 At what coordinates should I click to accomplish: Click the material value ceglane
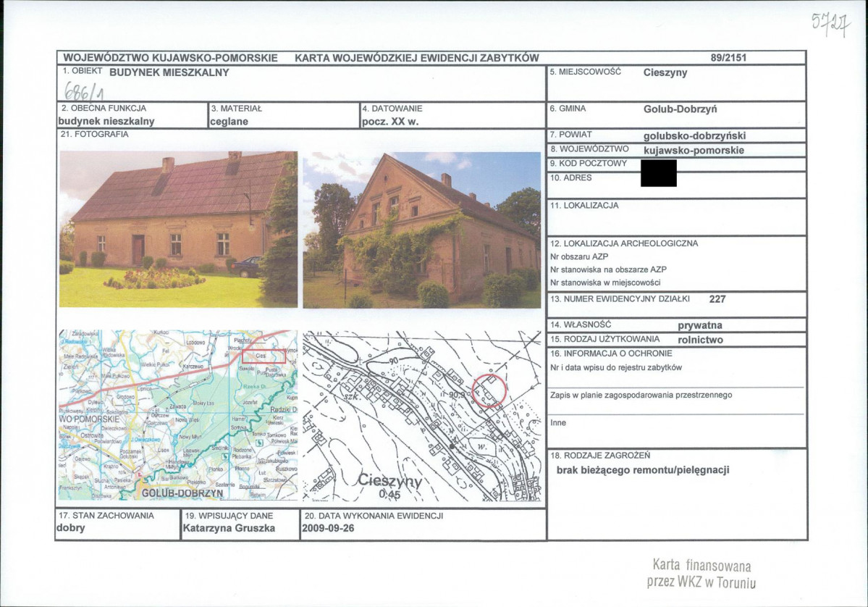(x=229, y=122)
